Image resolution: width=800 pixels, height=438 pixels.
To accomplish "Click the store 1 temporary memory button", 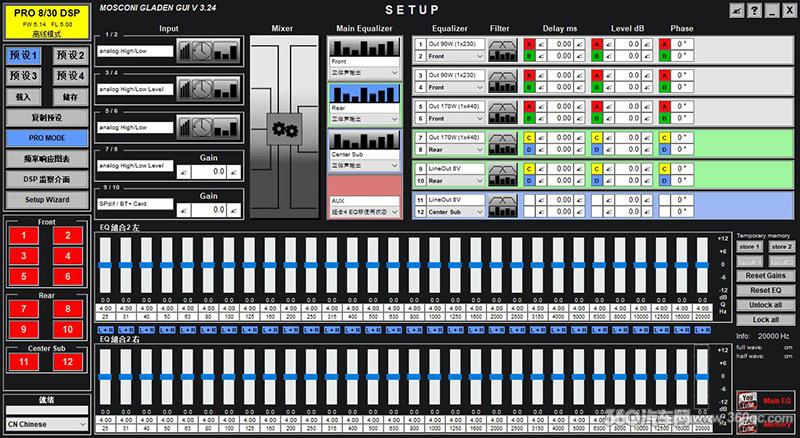I will pyautogui.click(x=750, y=247).
